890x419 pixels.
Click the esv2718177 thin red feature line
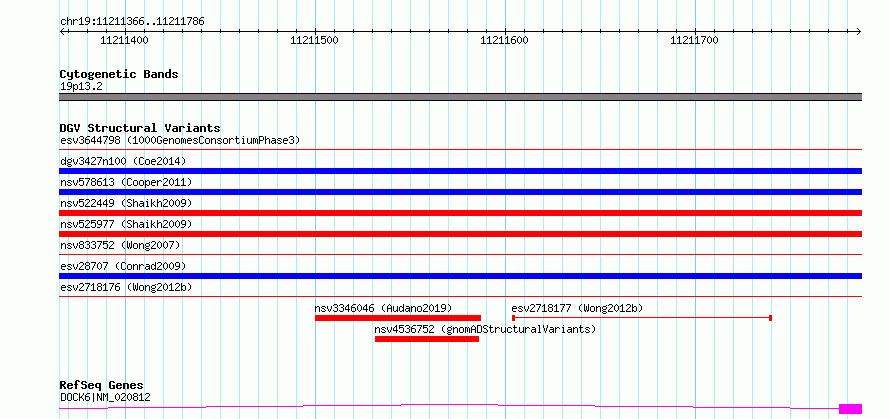(641, 318)
